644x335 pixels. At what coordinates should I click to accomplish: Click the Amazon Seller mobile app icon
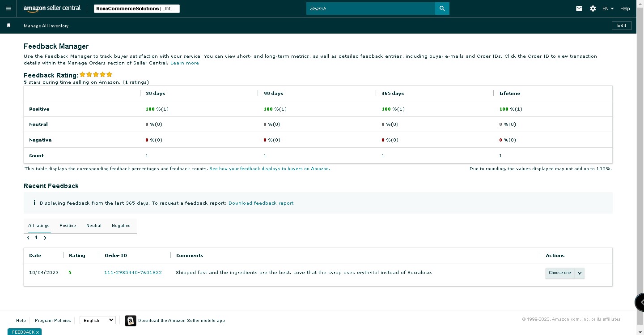point(131,321)
